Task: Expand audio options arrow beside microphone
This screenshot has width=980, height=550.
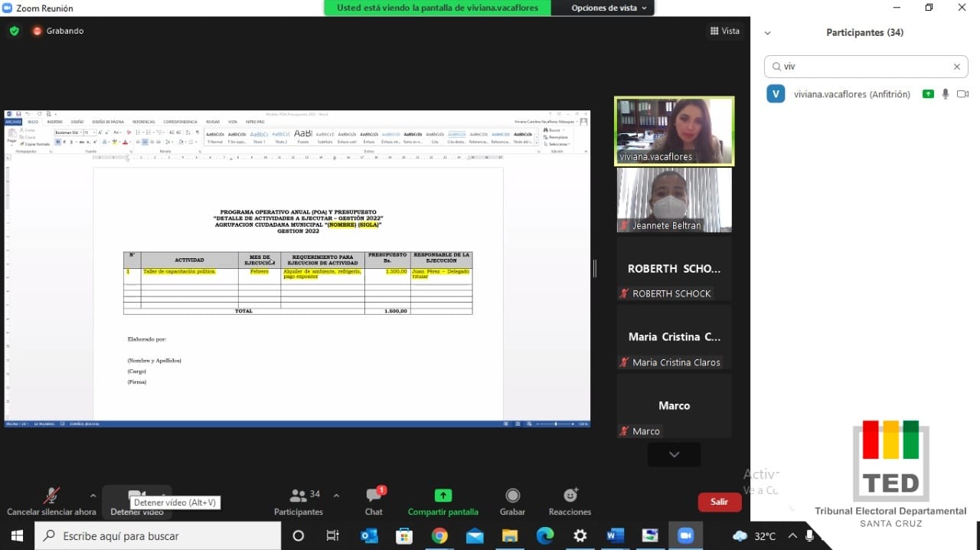Action: tap(93, 496)
